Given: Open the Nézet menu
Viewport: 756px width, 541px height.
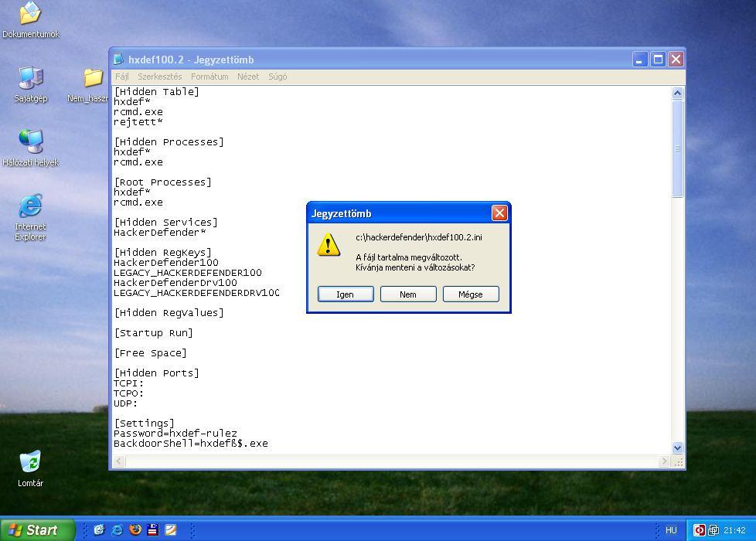Looking at the screenshot, I should point(248,77).
